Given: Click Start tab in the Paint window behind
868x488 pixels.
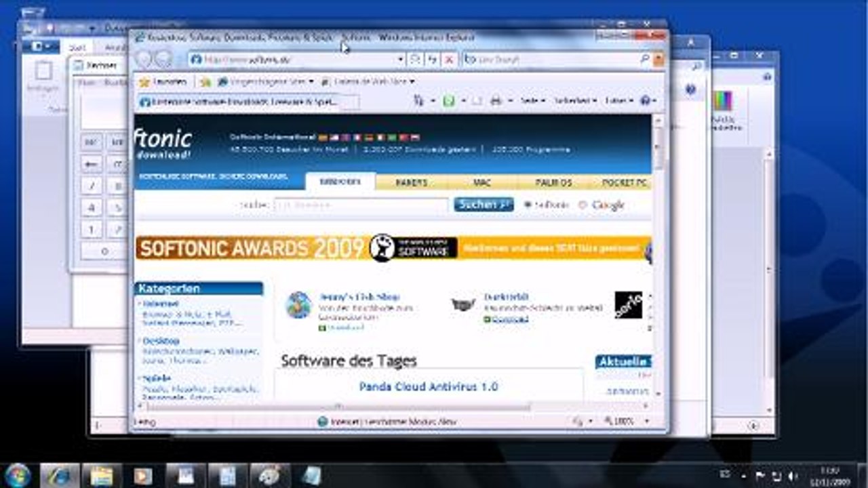Looking at the screenshot, I should [x=77, y=47].
